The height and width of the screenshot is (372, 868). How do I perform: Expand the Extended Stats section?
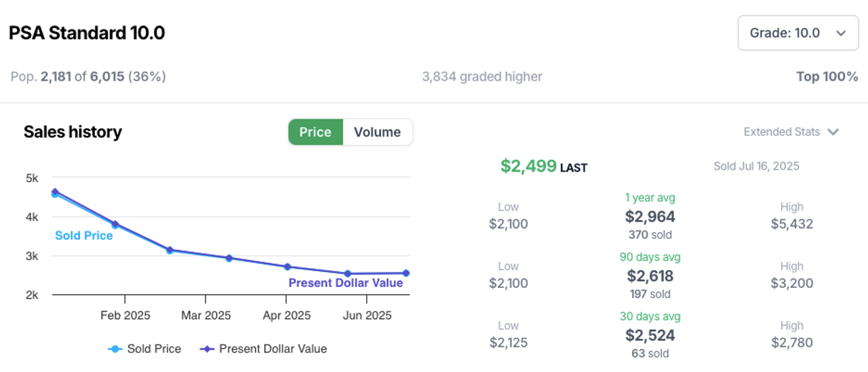pos(791,132)
